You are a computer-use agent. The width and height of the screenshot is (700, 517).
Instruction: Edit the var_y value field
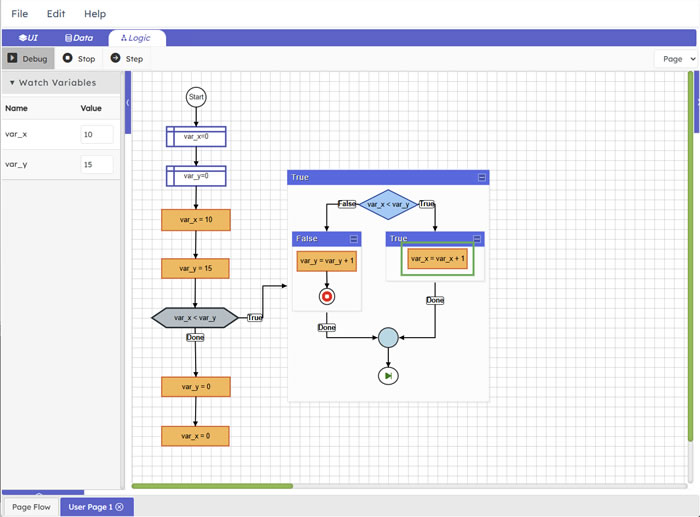[97, 164]
